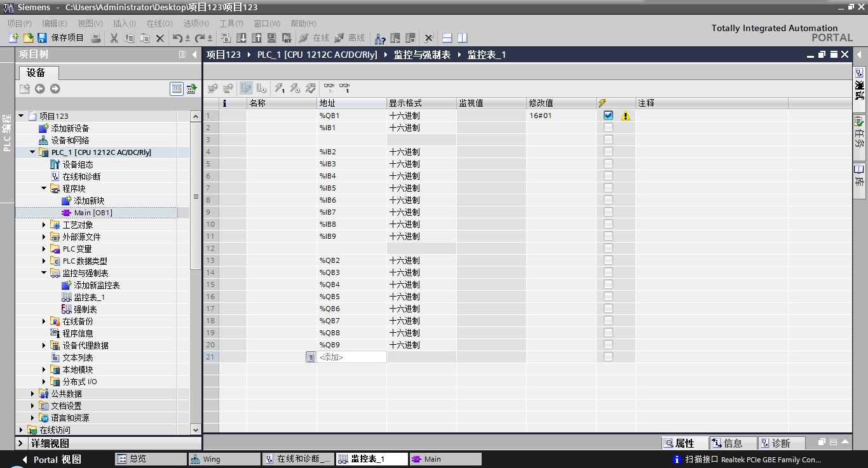Collapse the 程序块 folder
Screen dimensions: 868x468
click(x=44, y=189)
